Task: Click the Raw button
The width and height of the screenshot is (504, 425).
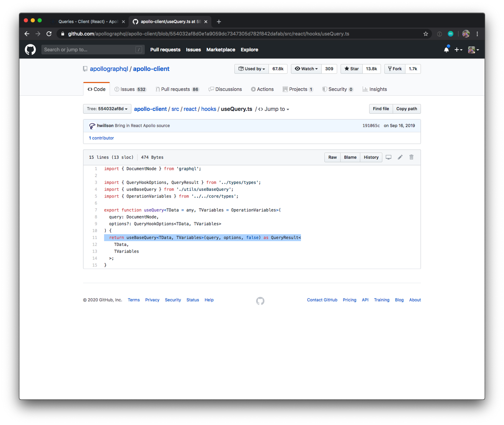Action: [x=333, y=157]
